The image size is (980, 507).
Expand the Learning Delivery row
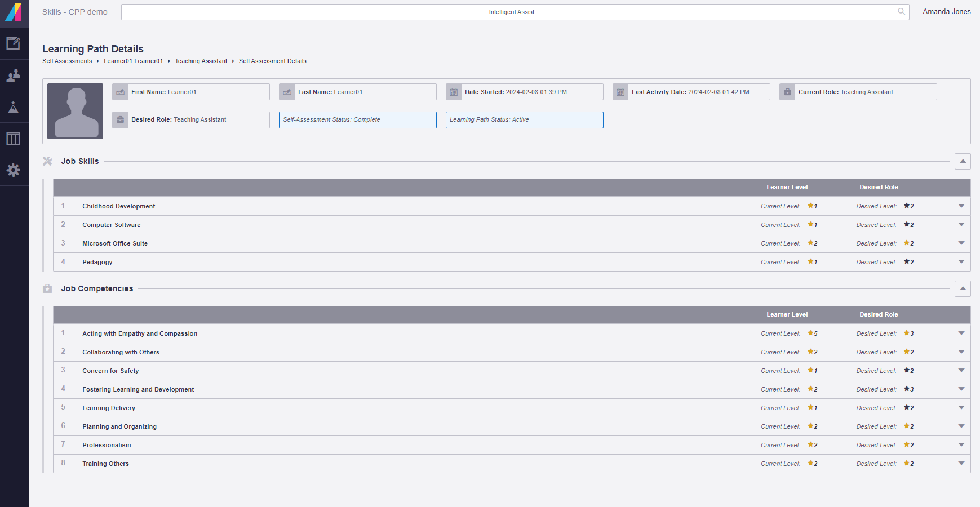(961, 408)
